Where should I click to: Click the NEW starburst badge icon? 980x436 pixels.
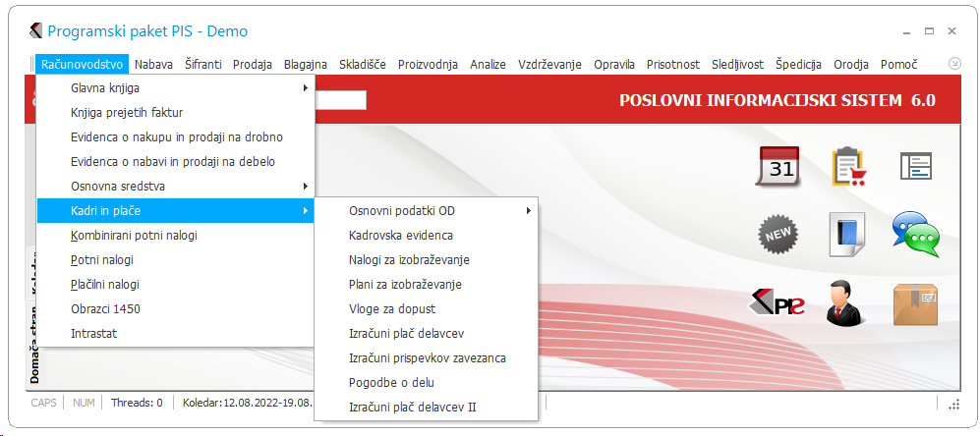point(778,235)
